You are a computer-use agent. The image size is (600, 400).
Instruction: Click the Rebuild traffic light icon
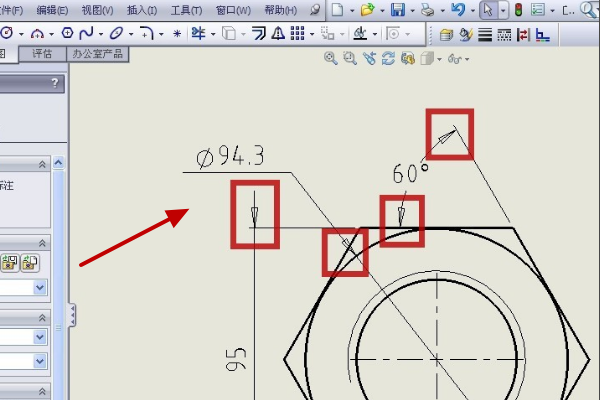(x=518, y=10)
